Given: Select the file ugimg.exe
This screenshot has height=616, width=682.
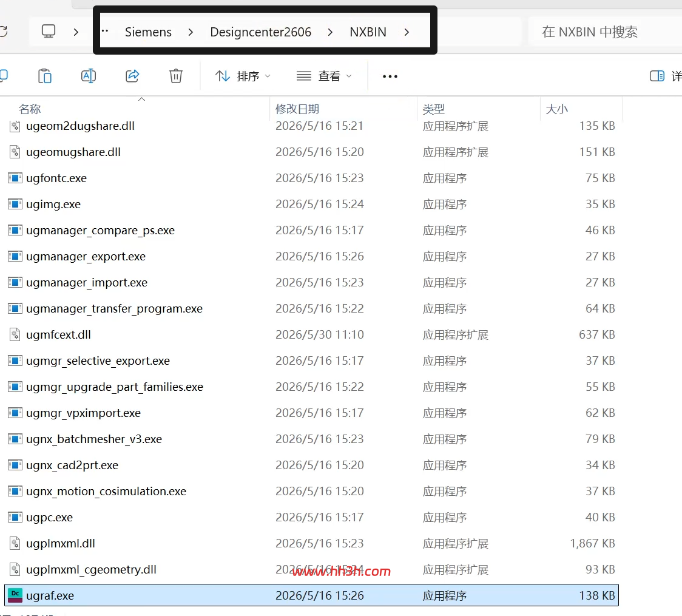Looking at the screenshot, I should coord(311,204).
